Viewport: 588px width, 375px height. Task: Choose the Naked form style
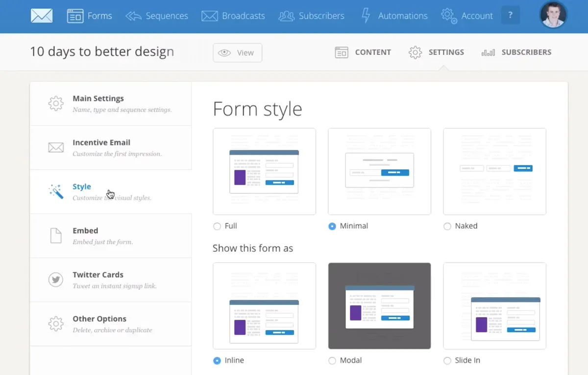[447, 226]
